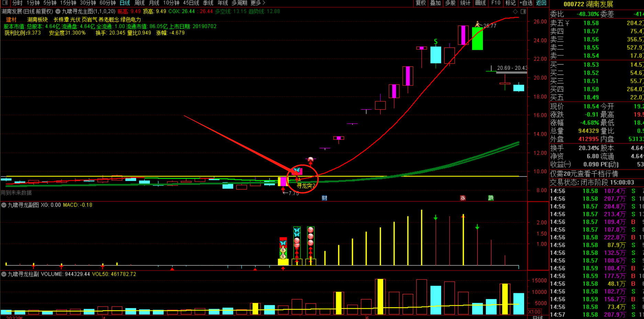Select the 60分钟 period tab

[107, 3]
